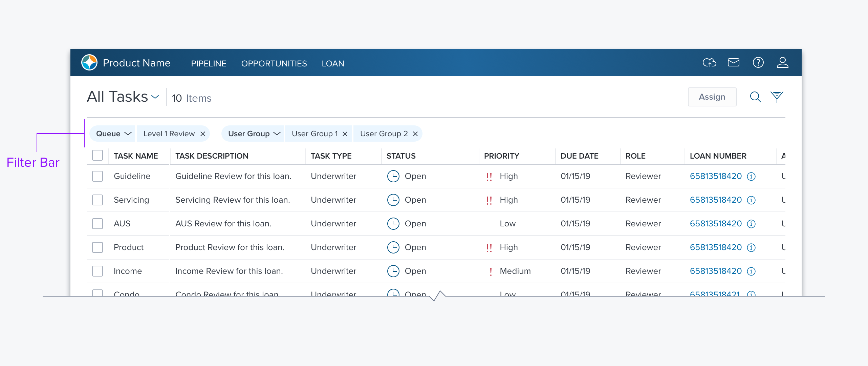Check the Guideline task checkbox
The height and width of the screenshot is (366, 868).
tap(97, 176)
